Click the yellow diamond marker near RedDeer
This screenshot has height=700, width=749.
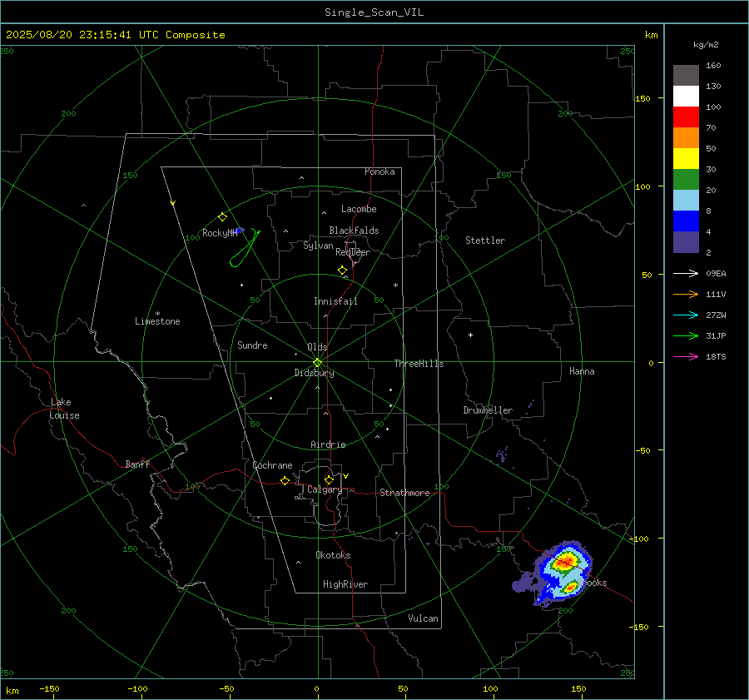[343, 270]
